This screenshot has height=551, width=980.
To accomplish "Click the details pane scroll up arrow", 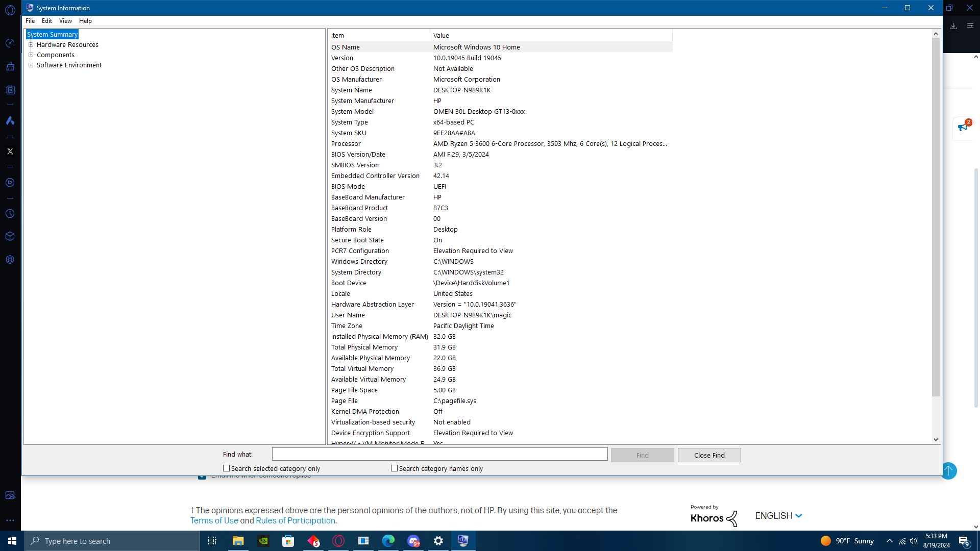I will tap(936, 34).
